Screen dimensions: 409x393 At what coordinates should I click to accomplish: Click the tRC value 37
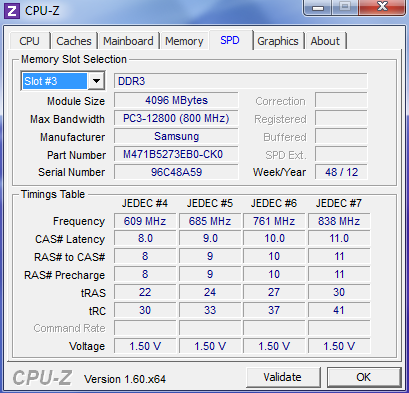(274, 310)
